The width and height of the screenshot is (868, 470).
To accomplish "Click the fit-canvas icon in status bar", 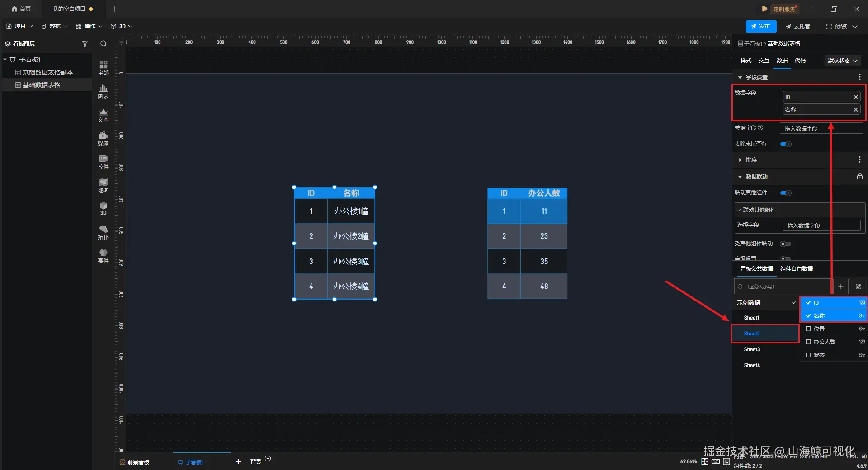I will point(705,461).
